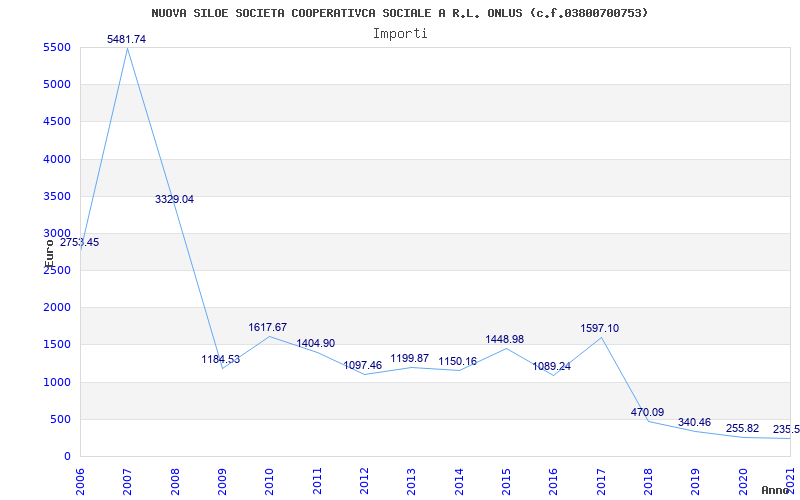Select the 1597.10 data label
This screenshot has height=500, width=800.
(599, 329)
